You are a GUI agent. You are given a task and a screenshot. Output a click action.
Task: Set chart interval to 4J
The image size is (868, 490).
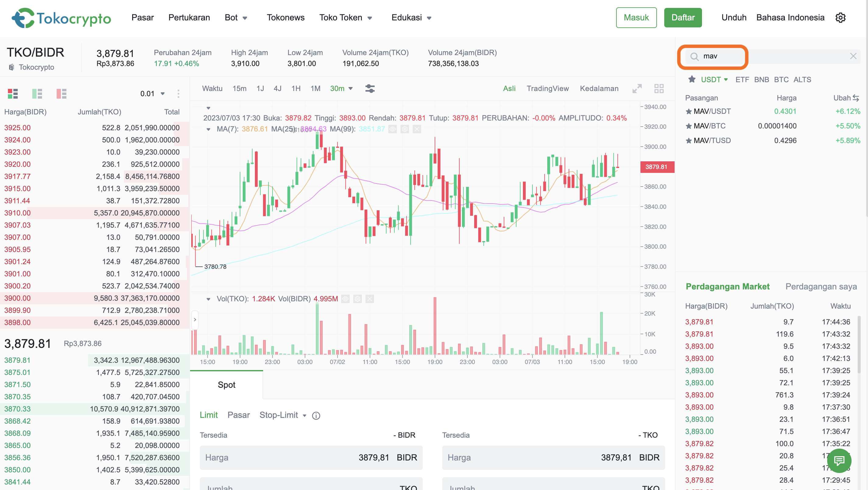tap(277, 88)
